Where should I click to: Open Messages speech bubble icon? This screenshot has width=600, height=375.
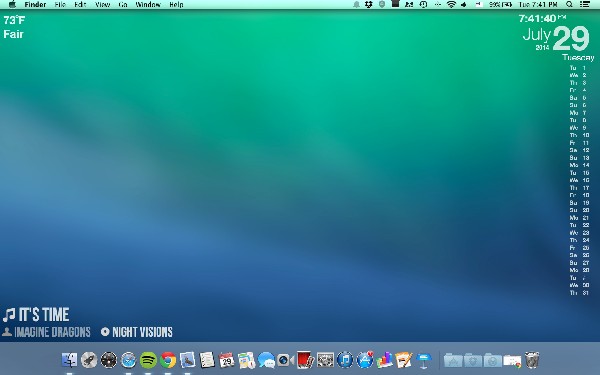(x=266, y=360)
